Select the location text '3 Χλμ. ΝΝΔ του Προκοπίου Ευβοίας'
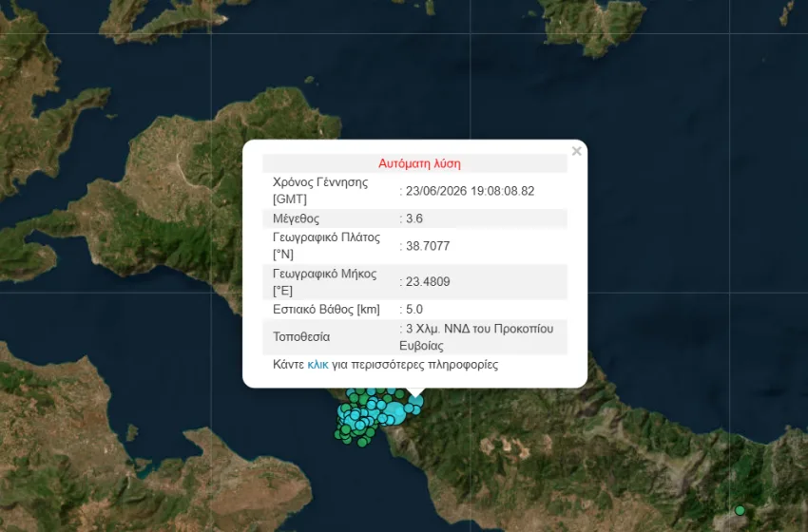This screenshot has height=532, width=808. point(476,337)
